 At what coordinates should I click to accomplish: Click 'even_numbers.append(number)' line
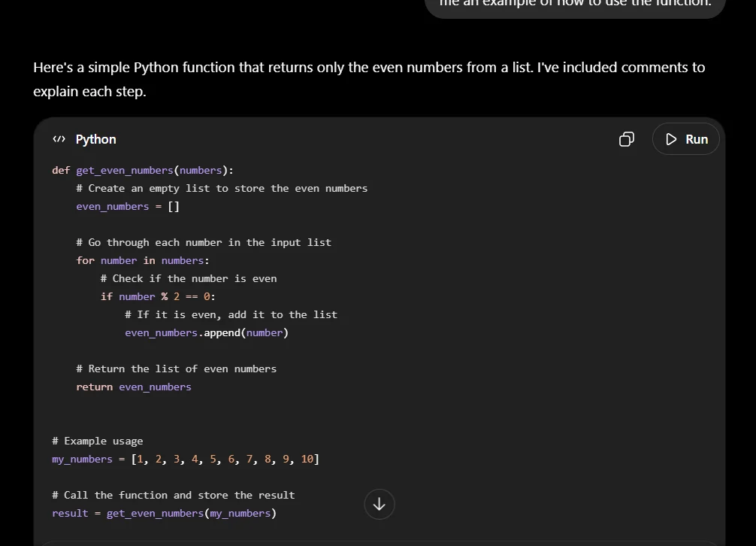tap(207, 333)
